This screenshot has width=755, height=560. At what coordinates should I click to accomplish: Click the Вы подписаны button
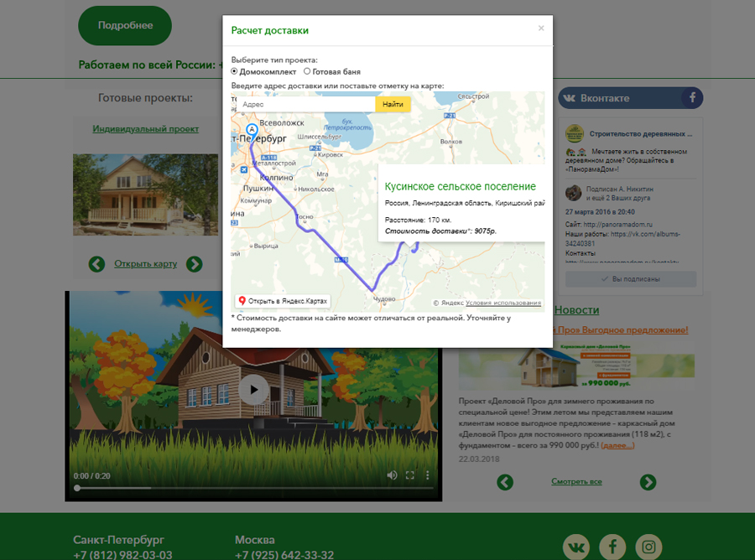pos(631,279)
